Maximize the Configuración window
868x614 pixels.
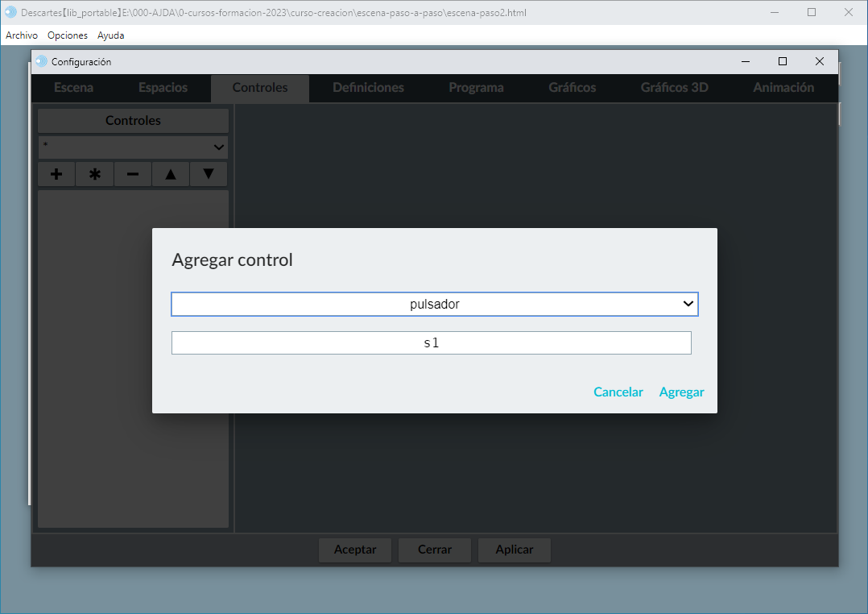pos(782,61)
